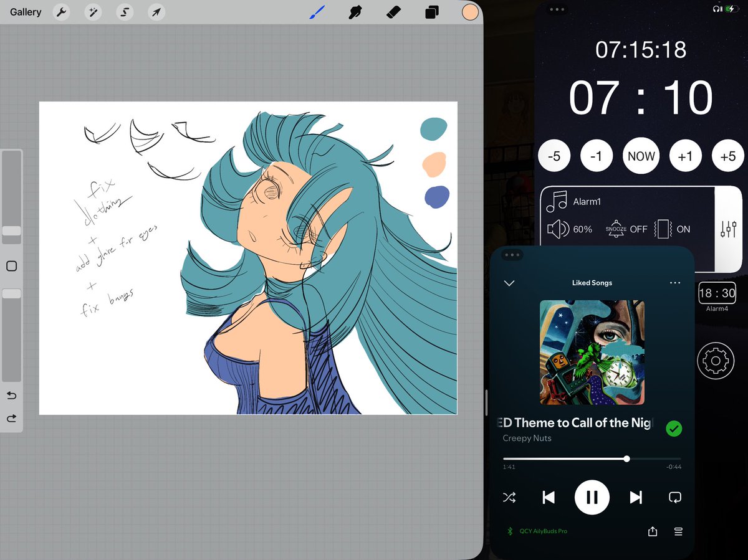
Task: Choose the Alarm1 sound music note
Action: point(556,202)
